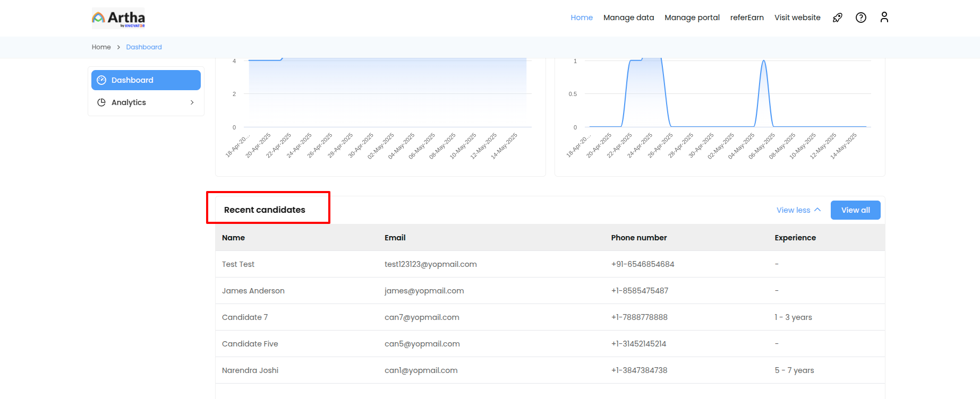This screenshot has height=399, width=980.
Task: Click the breadcrumb arrow separator after Home
Action: click(x=118, y=47)
